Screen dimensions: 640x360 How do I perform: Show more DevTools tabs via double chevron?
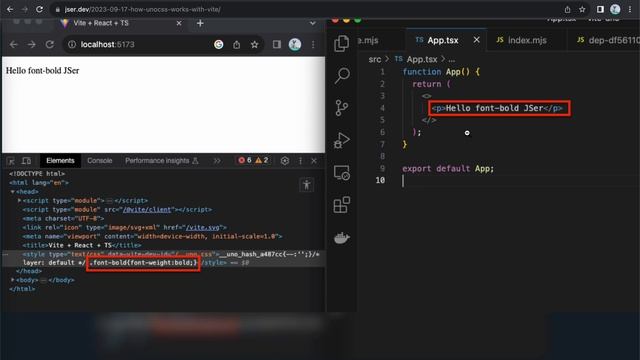(217, 161)
